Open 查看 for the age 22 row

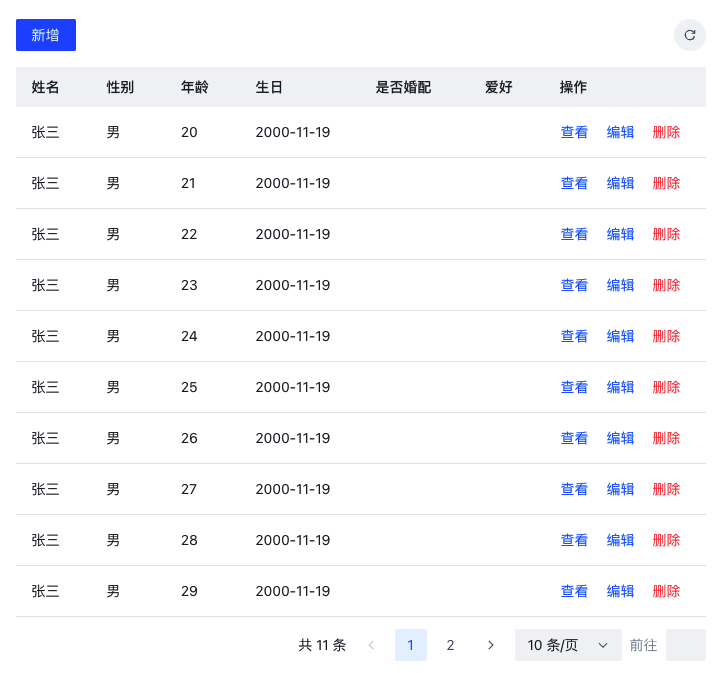coord(574,234)
